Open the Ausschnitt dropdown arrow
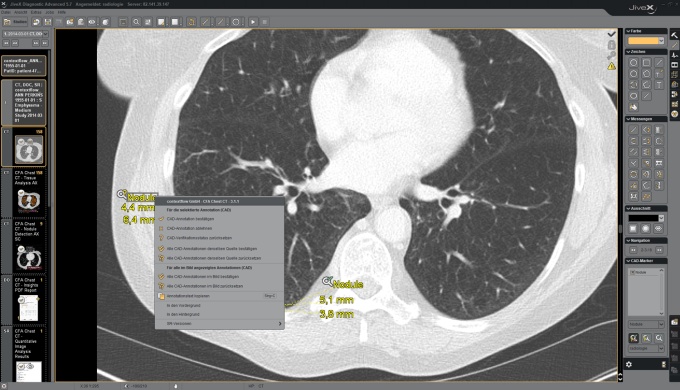680x390 pixels. coord(661,218)
